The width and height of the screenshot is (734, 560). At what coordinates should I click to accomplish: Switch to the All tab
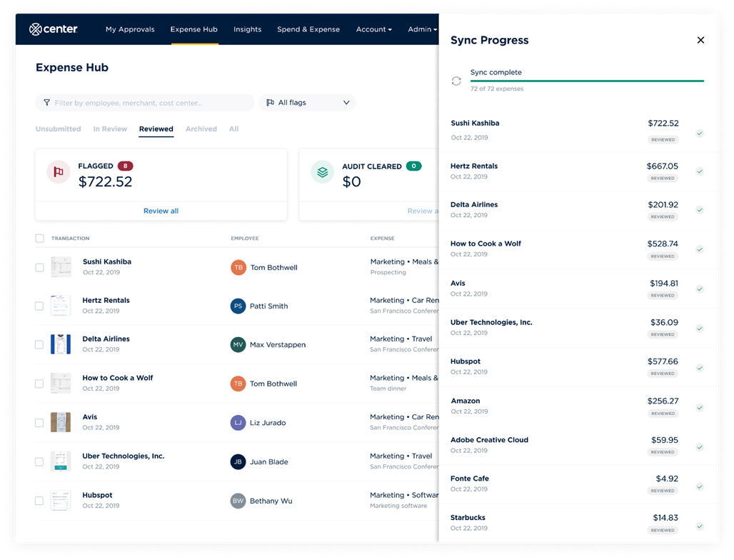[233, 129]
